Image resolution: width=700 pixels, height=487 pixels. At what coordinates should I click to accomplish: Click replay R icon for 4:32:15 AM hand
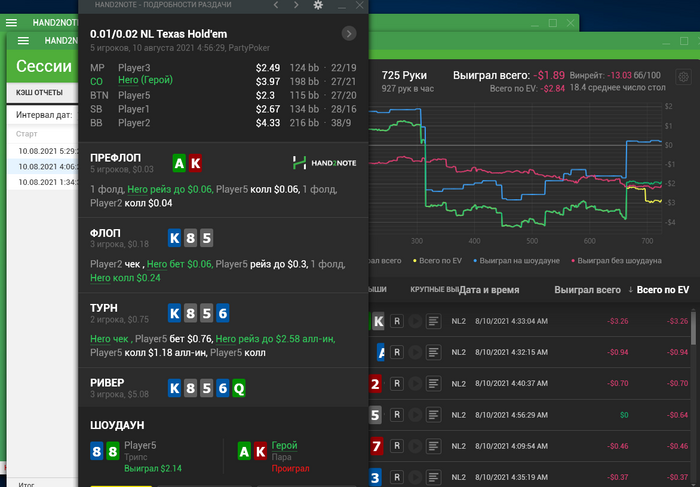[x=396, y=352]
